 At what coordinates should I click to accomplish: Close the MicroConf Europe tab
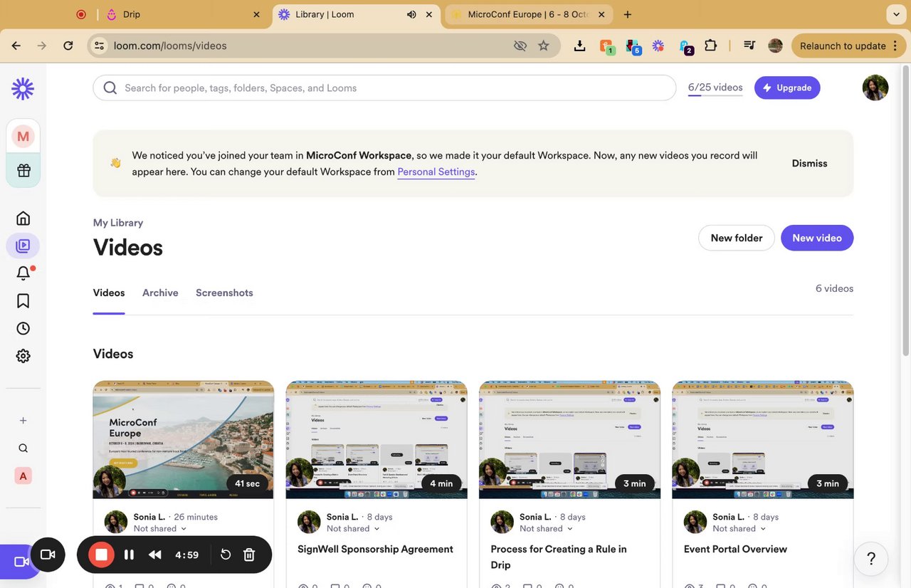(601, 14)
